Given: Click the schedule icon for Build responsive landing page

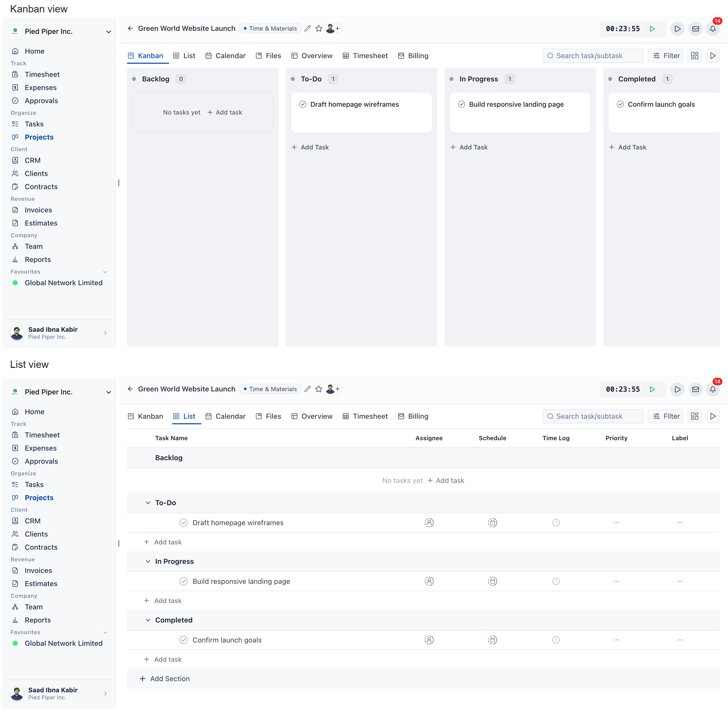Looking at the screenshot, I should tap(492, 581).
